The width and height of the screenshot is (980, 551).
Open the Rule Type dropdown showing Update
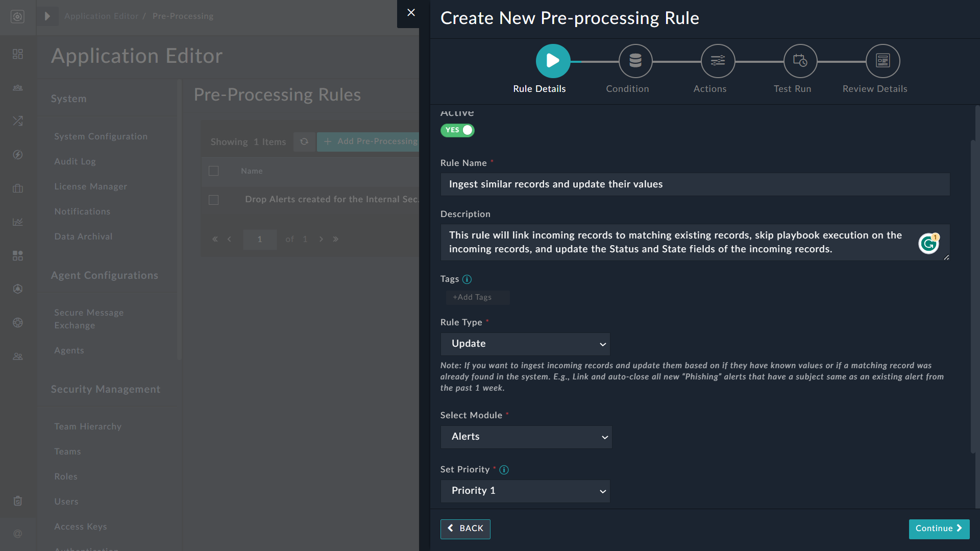(525, 344)
